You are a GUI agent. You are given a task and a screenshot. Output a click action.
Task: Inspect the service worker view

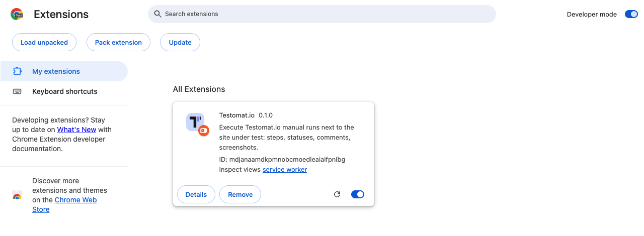click(285, 170)
